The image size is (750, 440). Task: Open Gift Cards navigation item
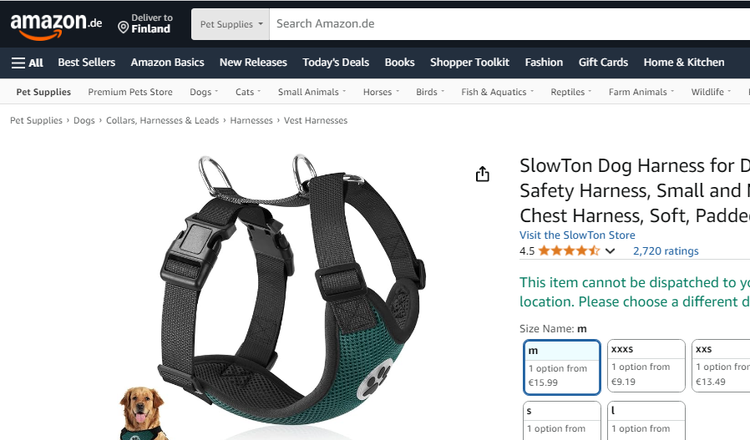point(603,63)
